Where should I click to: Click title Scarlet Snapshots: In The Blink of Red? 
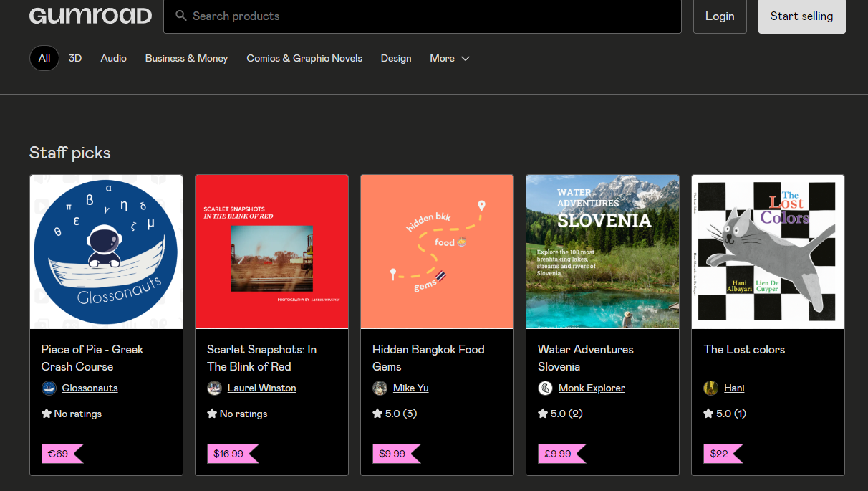coord(261,358)
